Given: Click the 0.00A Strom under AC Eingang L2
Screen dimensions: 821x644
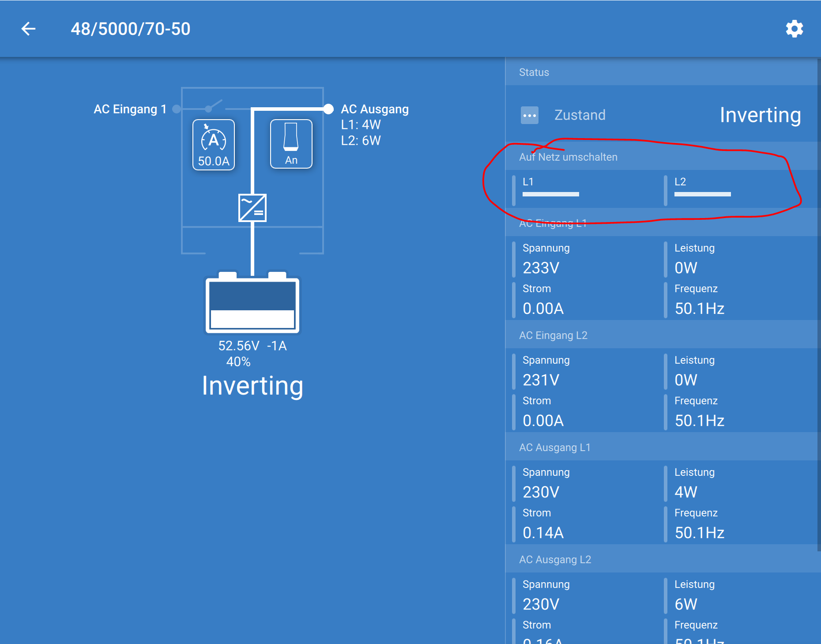Looking at the screenshot, I should (x=543, y=421).
